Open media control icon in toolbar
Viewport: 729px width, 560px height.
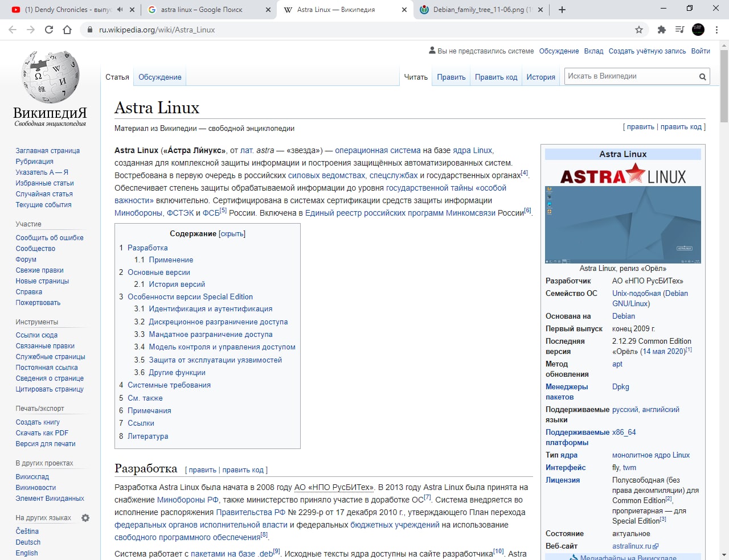[x=680, y=30]
